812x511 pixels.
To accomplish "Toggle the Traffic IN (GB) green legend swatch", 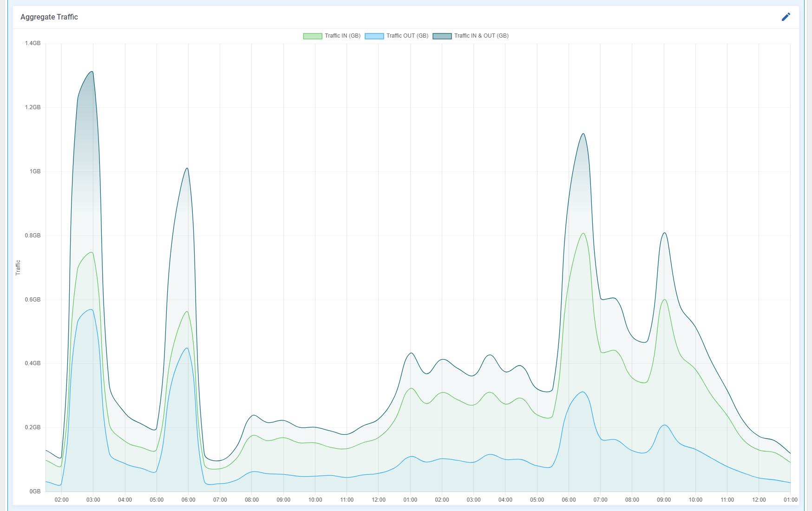I will [313, 36].
